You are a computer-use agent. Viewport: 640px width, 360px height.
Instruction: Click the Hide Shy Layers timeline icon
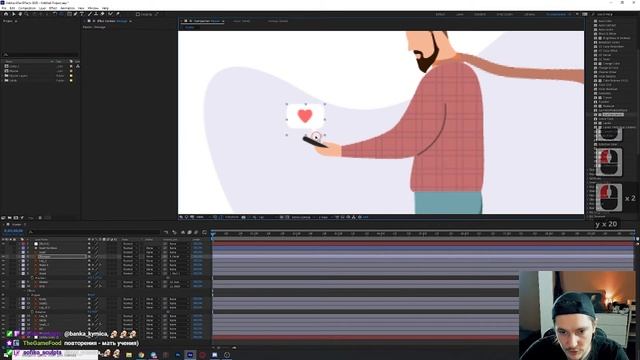pyautogui.click(x=183, y=232)
